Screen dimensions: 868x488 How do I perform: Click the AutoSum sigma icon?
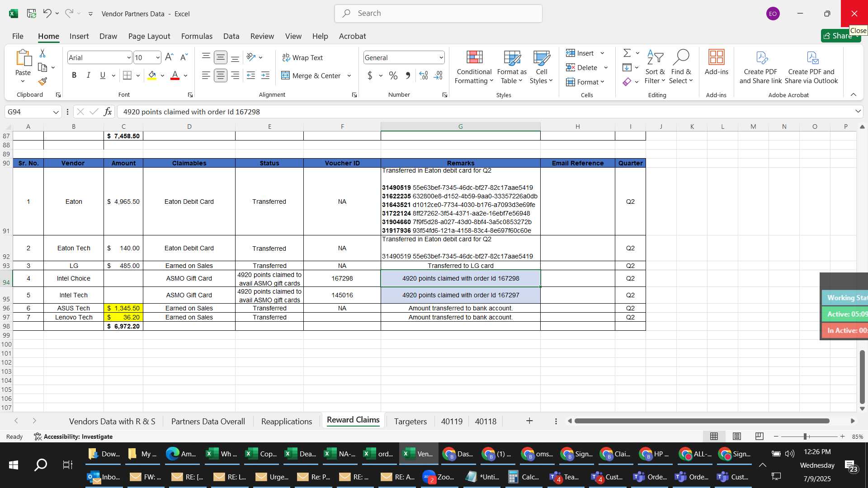tap(627, 53)
